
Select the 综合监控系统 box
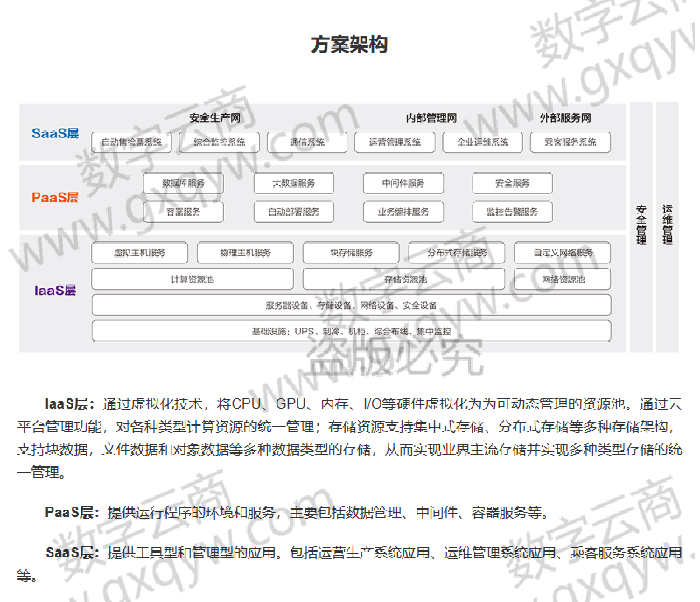pyautogui.click(x=220, y=142)
